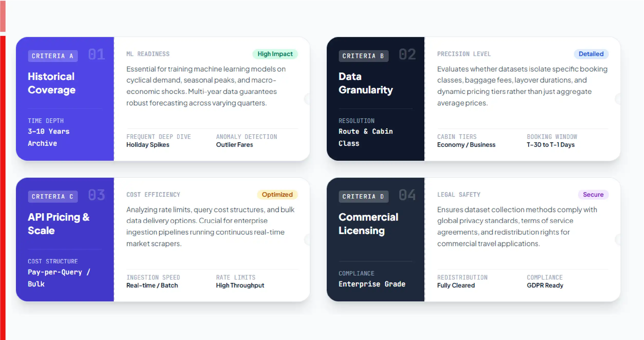Select the Real-time / Batch value
The width and height of the screenshot is (644, 340).
coord(152,285)
